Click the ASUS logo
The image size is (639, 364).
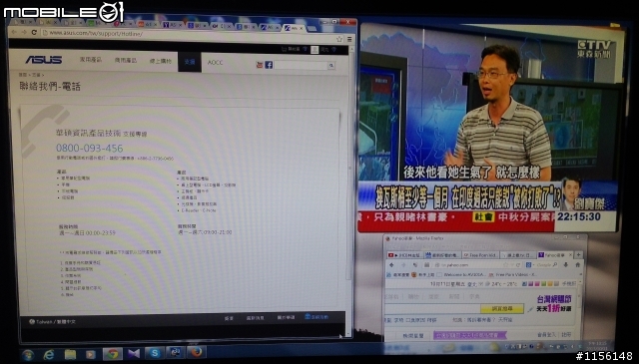pyautogui.click(x=44, y=60)
